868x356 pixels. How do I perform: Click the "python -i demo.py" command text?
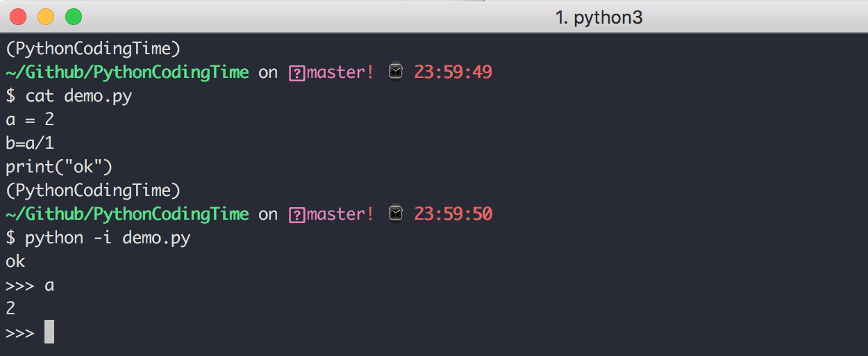click(108, 238)
